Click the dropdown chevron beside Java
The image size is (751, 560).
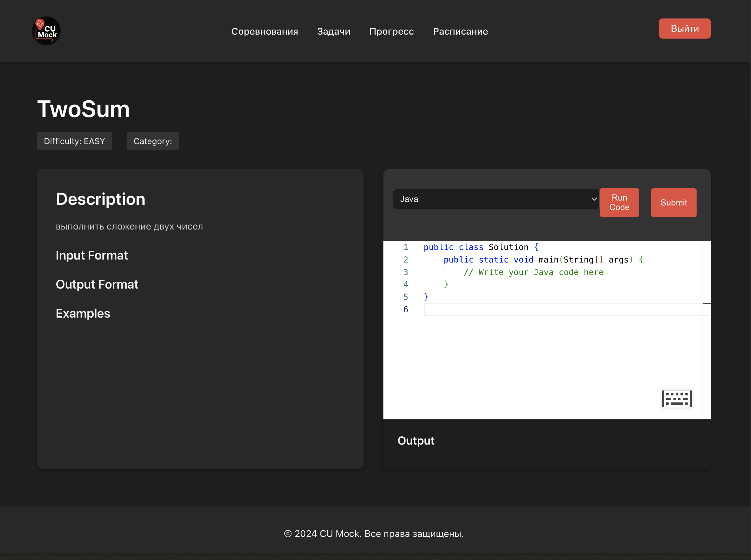click(594, 199)
